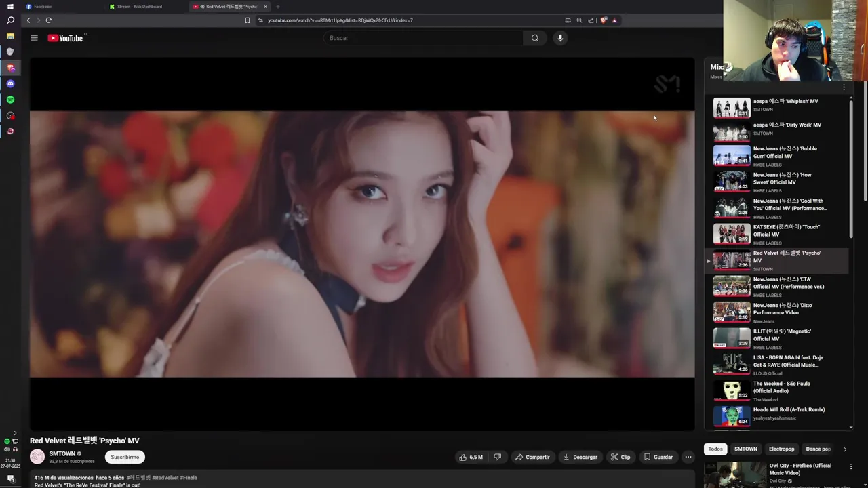868x488 pixels.
Task: Reload the page with the refresh icon
Action: [49, 20]
